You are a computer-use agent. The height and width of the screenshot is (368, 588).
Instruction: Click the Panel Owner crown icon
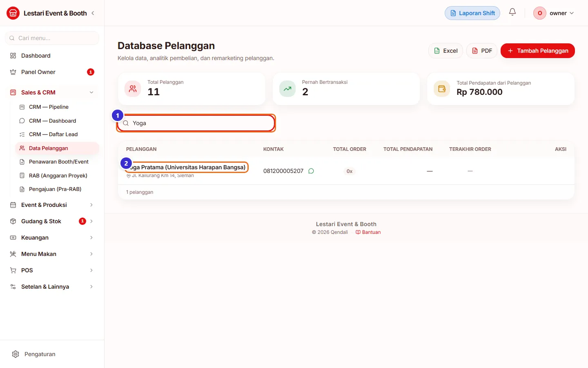[x=13, y=72]
